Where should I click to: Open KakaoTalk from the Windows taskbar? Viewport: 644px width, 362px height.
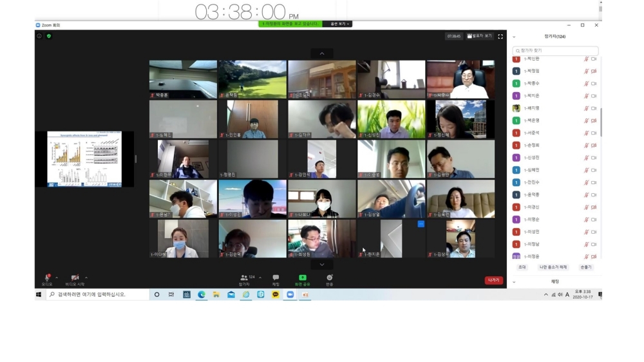[276, 294]
